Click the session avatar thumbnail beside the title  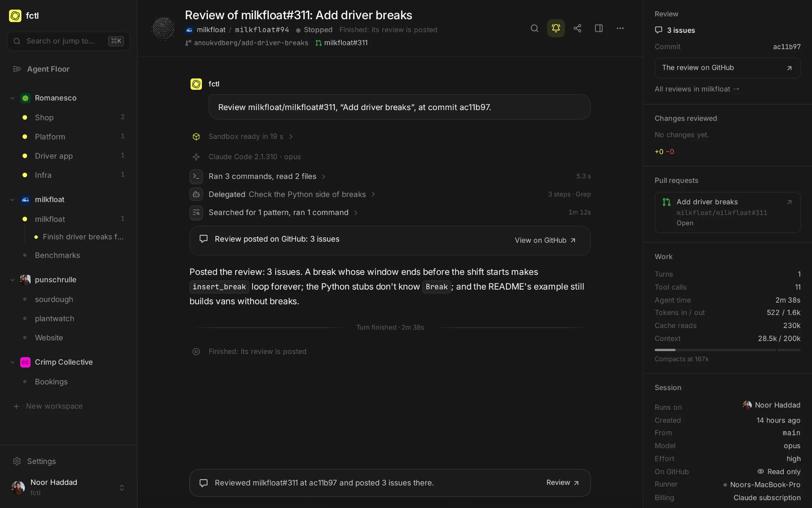(164, 28)
